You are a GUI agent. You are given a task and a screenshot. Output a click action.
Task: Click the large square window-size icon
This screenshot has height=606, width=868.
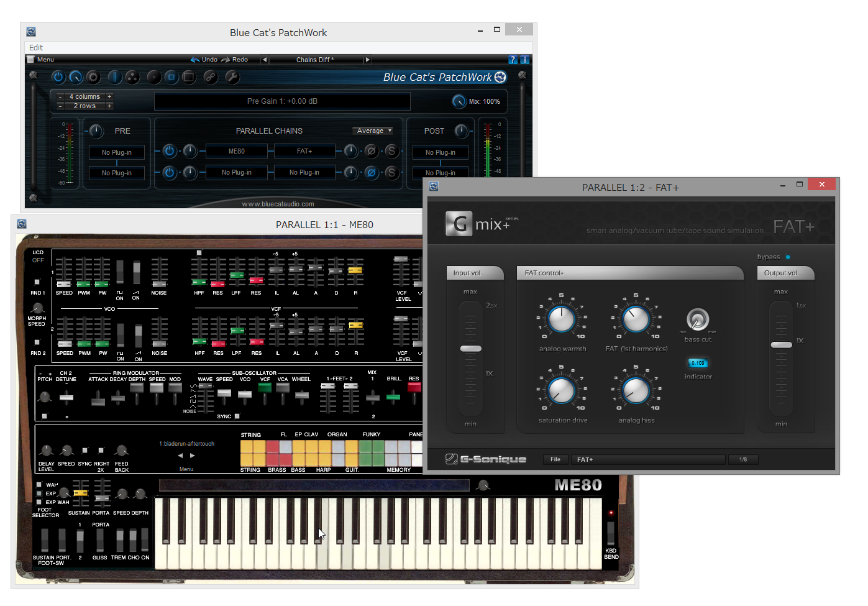(189, 77)
